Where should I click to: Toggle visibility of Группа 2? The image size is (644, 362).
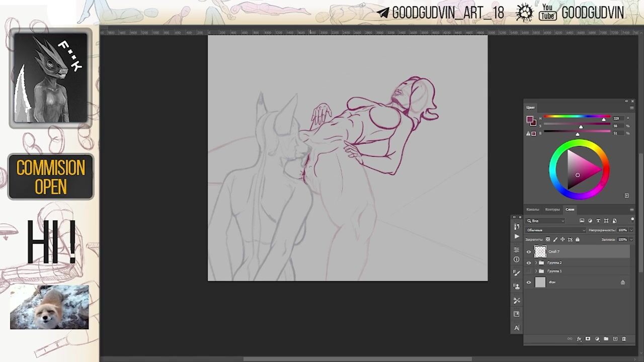(528, 263)
